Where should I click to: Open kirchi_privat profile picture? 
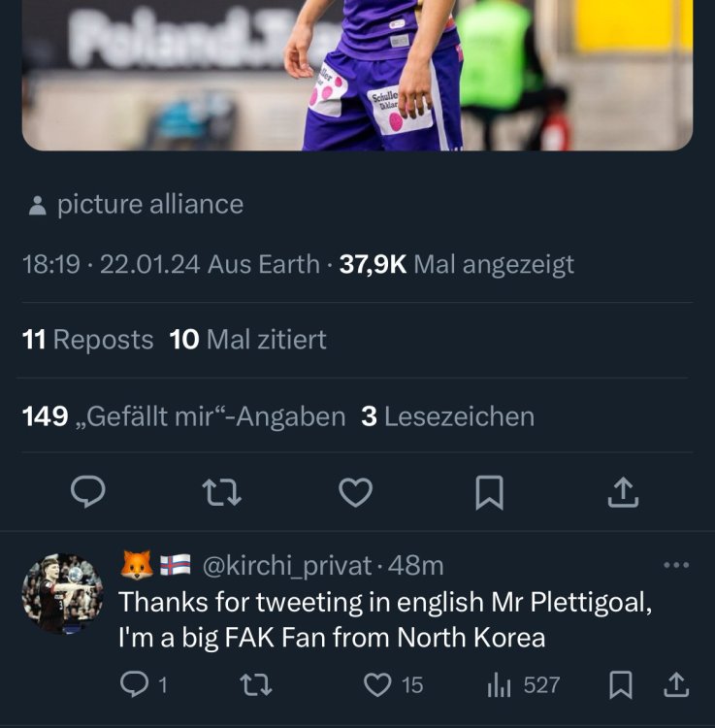pos(62,594)
